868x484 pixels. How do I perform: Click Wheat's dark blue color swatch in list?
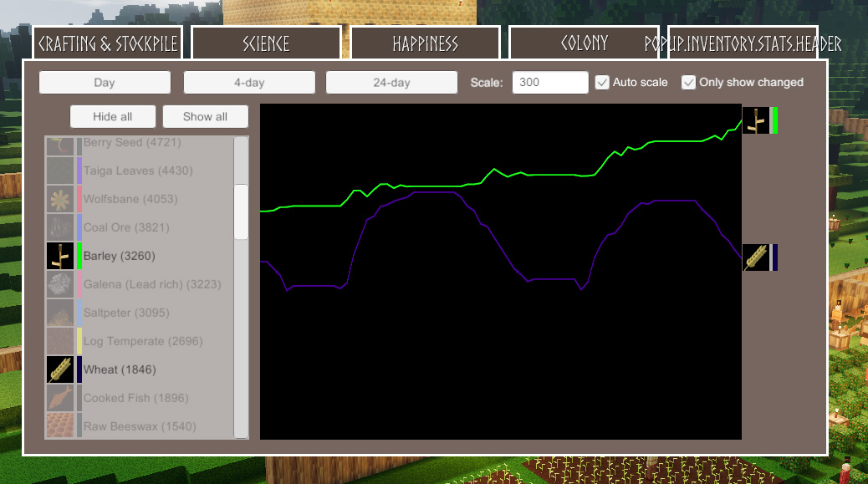coord(79,369)
